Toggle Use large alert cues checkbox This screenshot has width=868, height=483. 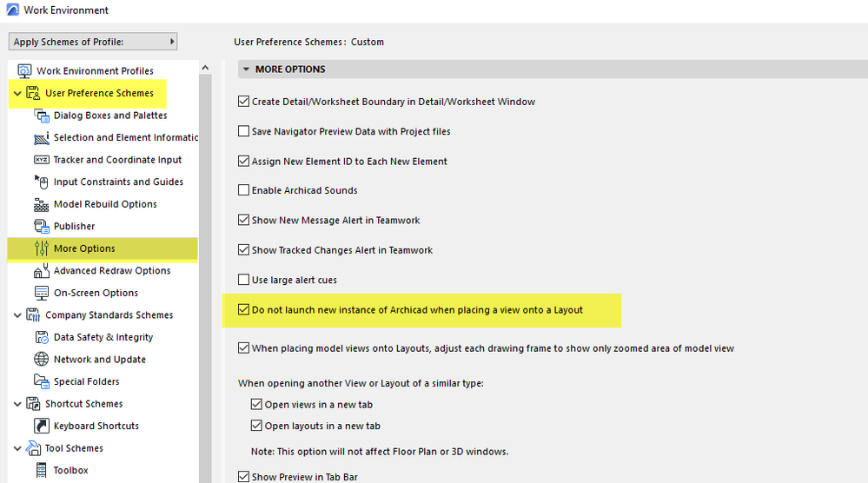pos(244,280)
